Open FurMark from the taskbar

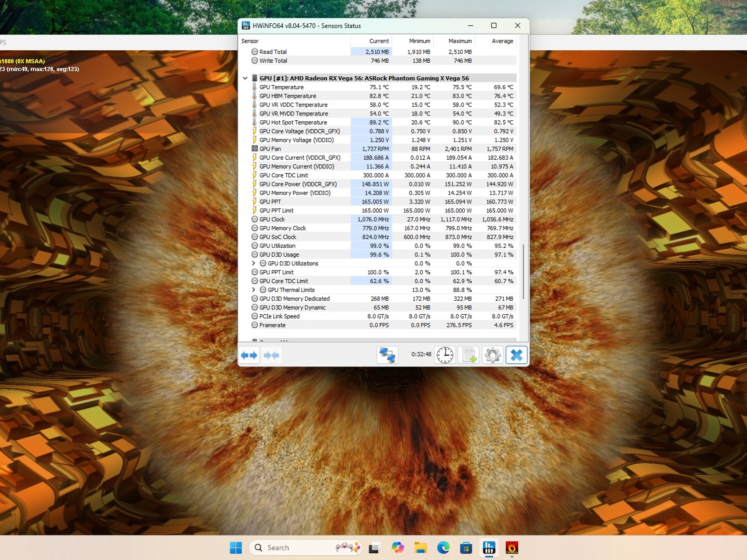pyautogui.click(x=511, y=548)
